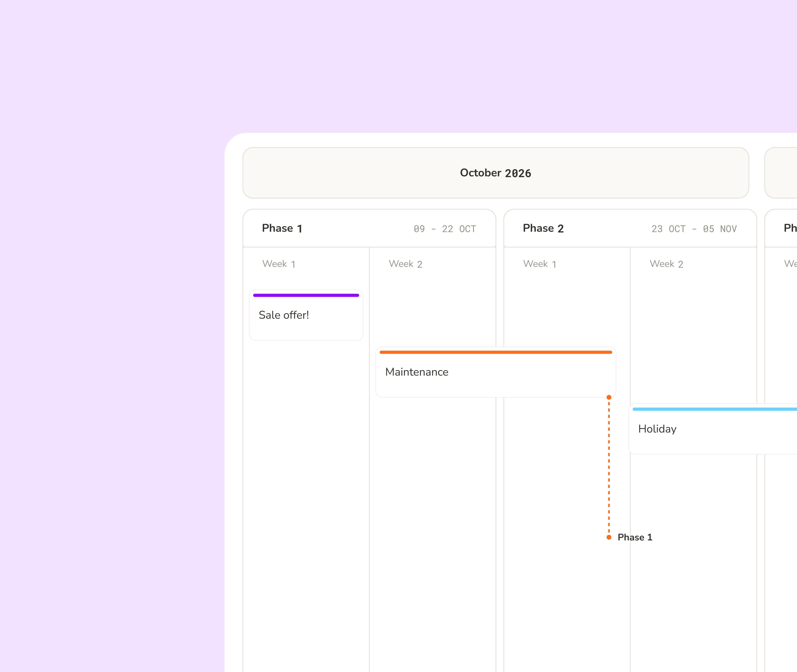Click the October 2026 month header
797x672 pixels.
pos(495,173)
